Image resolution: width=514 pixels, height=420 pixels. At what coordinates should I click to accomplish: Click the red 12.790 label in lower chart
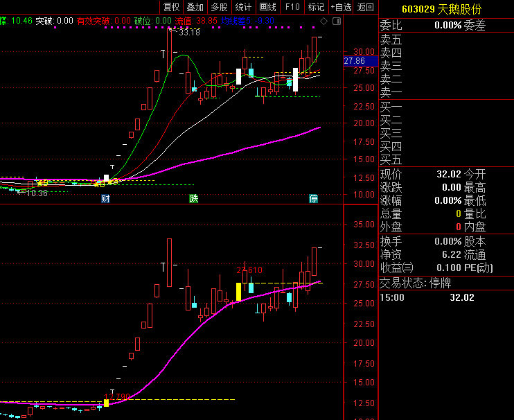tap(117, 397)
